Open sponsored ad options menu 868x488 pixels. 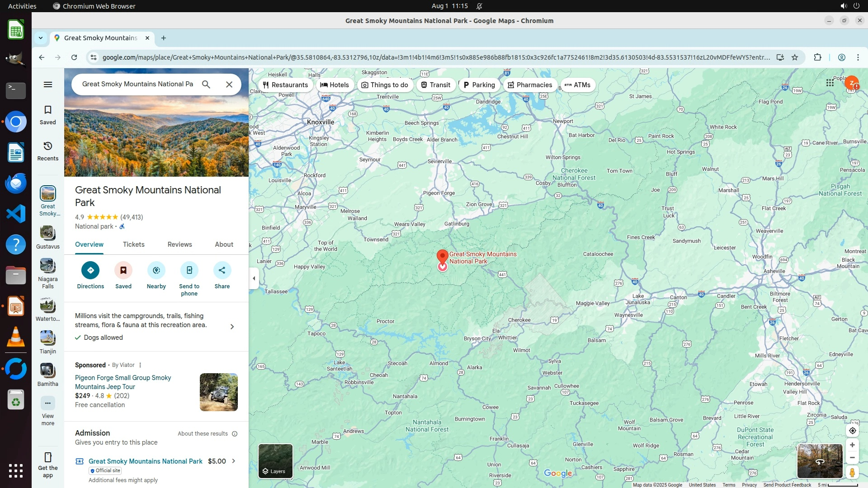140,365
